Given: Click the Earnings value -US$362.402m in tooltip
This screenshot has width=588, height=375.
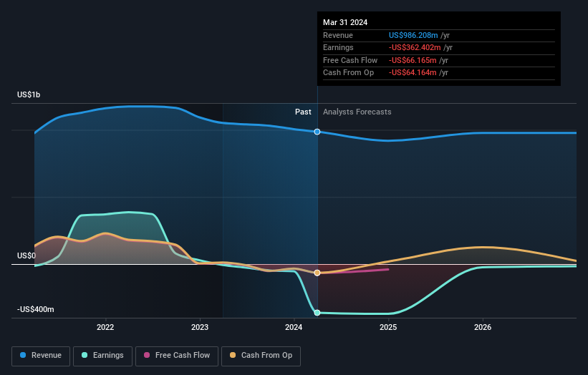Looking at the screenshot, I should (x=415, y=47).
